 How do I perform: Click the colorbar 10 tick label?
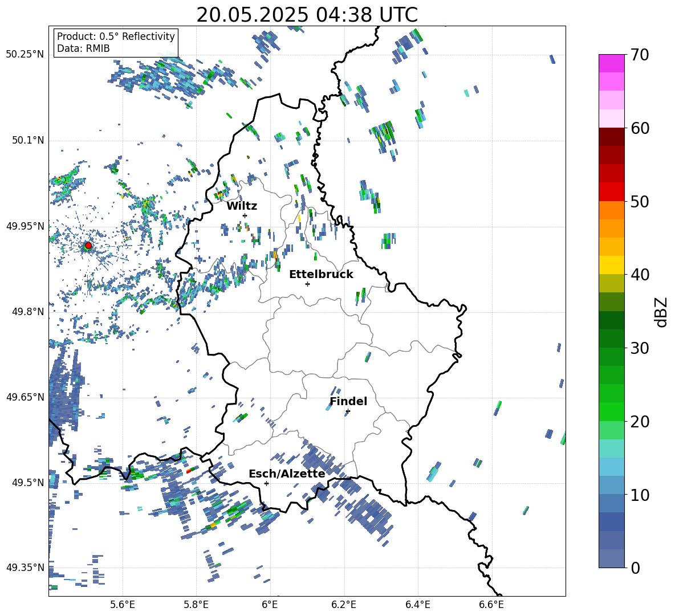coord(640,495)
